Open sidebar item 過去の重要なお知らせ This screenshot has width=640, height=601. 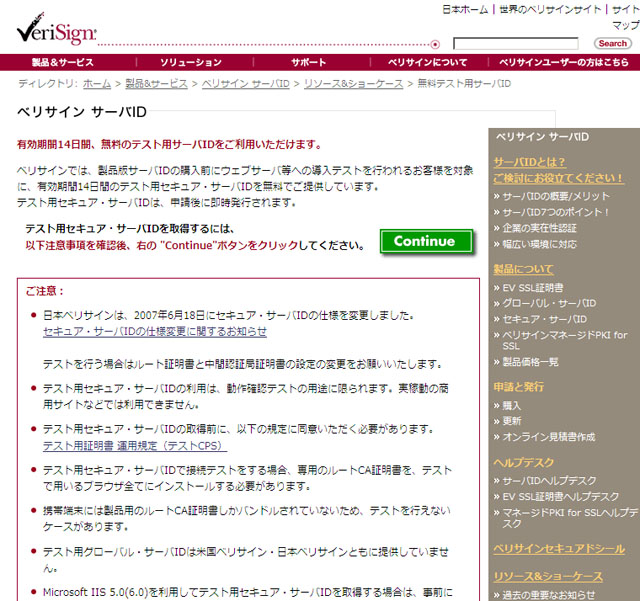(549, 594)
